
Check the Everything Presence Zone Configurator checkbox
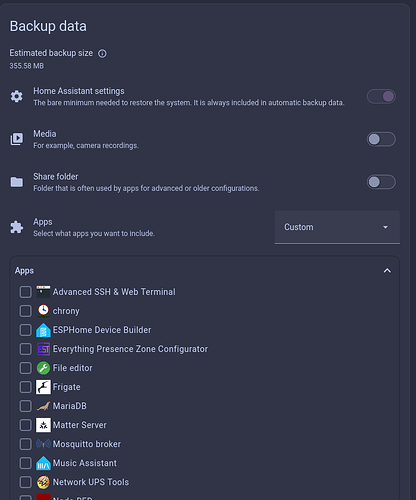(25, 349)
